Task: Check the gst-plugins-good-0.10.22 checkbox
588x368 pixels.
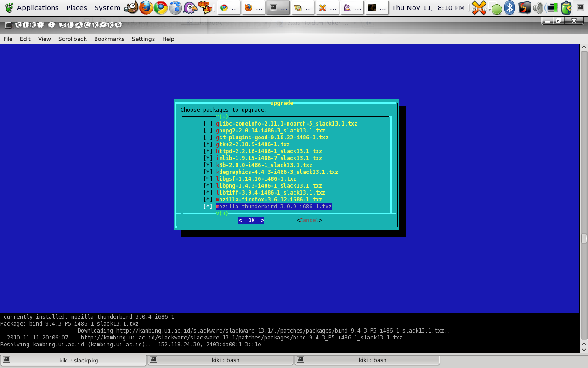Action: coord(208,138)
